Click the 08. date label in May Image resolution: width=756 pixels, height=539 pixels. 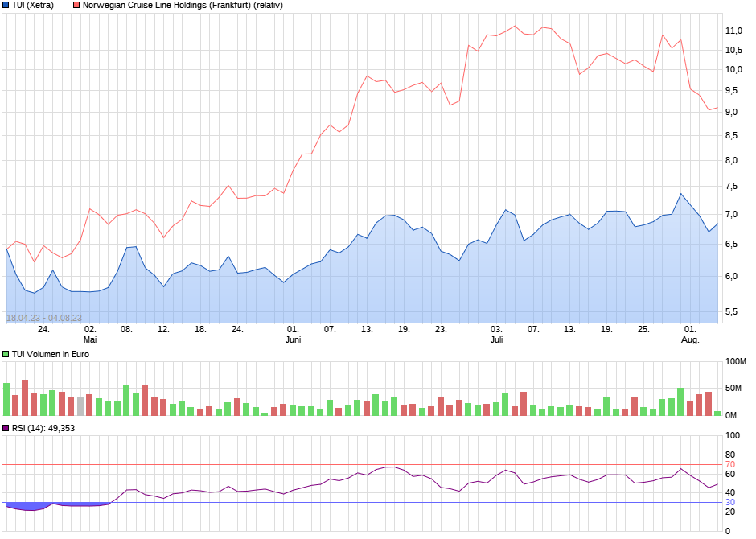coord(126,330)
